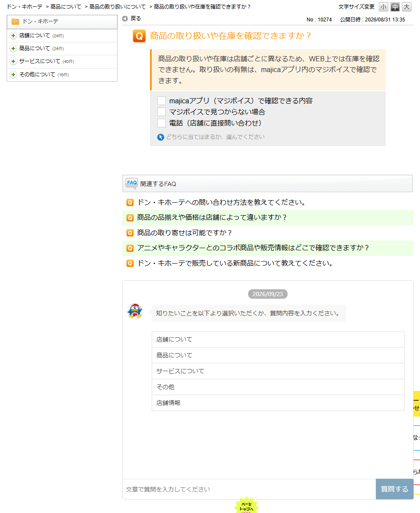Set font size to medium (中)

click(x=395, y=7)
